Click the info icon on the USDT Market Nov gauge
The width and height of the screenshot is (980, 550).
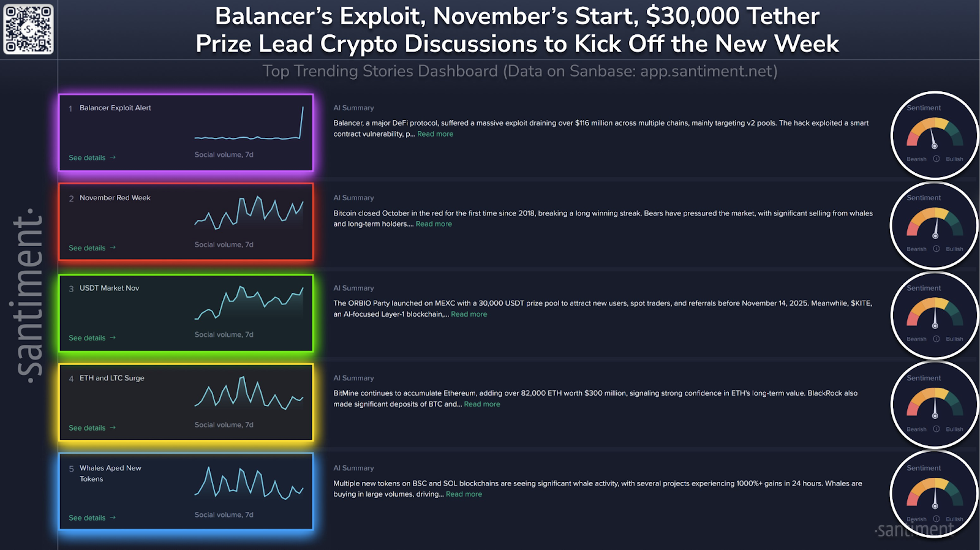pyautogui.click(x=935, y=339)
